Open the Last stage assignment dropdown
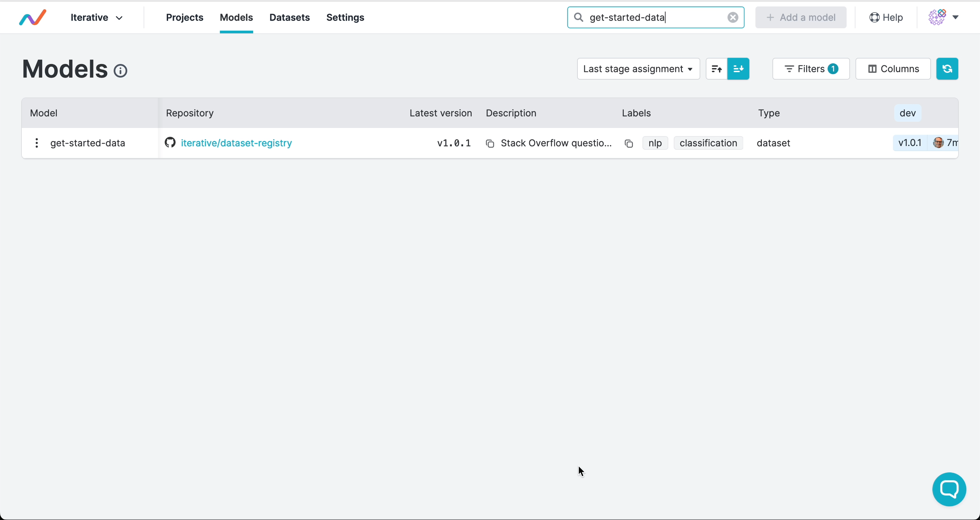Image resolution: width=980 pixels, height=520 pixels. [x=638, y=69]
